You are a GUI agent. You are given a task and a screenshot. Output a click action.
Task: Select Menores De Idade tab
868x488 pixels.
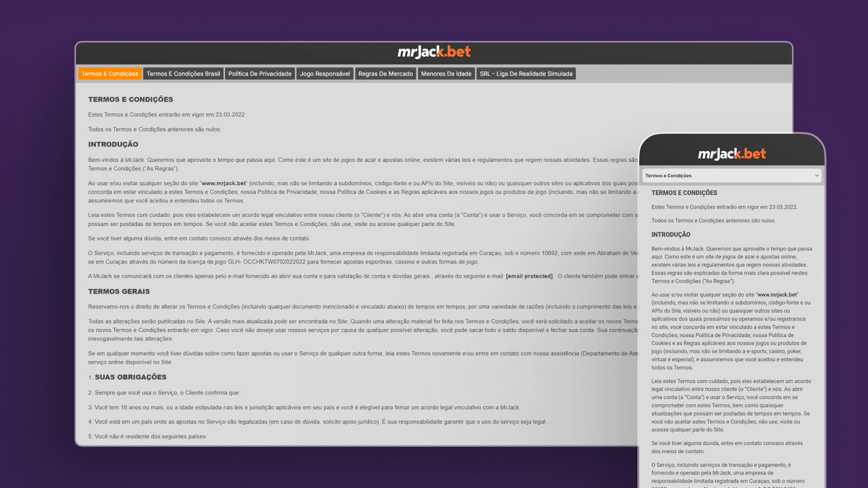(x=445, y=73)
